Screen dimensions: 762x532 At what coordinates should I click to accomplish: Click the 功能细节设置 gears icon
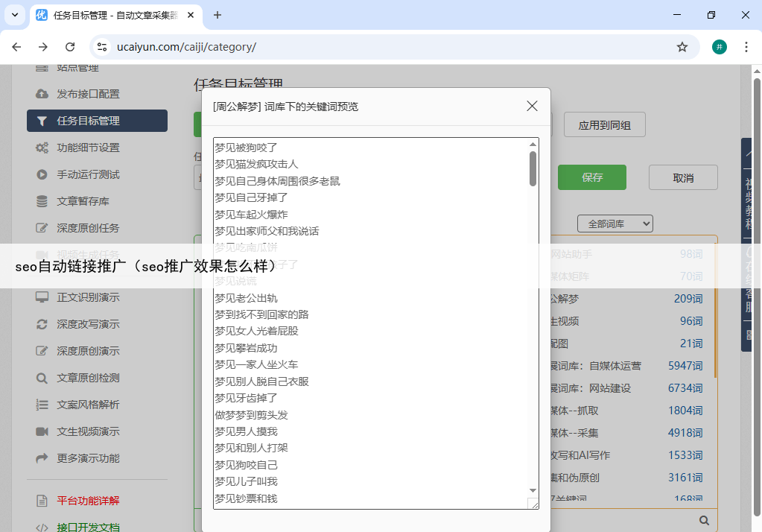(x=42, y=148)
